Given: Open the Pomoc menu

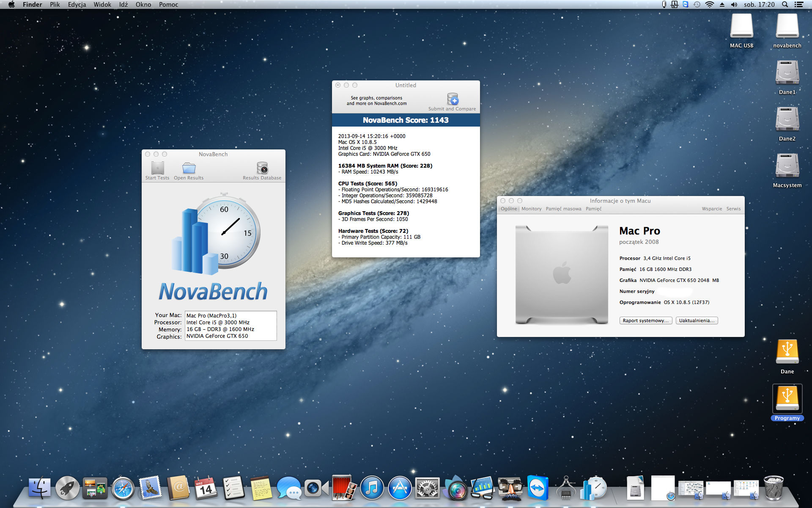Looking at the screenshot, I should (169, 5).
